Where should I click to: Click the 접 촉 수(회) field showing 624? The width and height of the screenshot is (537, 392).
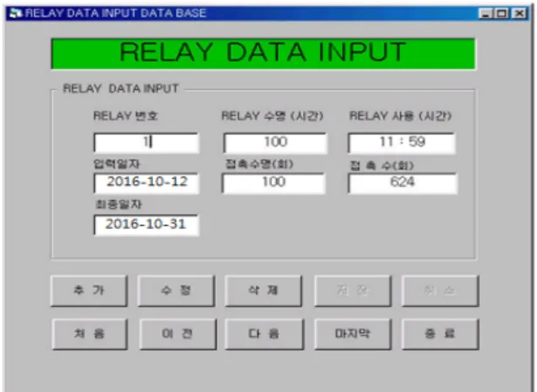[403, 183]
